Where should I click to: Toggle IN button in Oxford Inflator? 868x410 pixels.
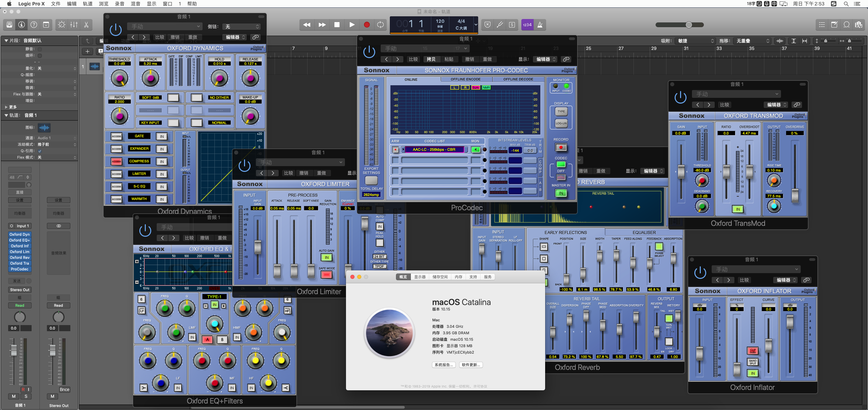click(x=753, y=373)
